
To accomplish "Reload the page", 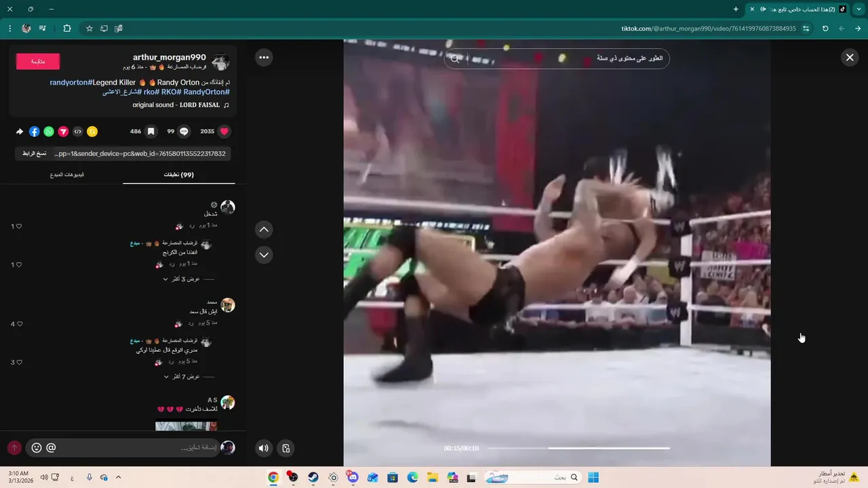I will point(825,28).
